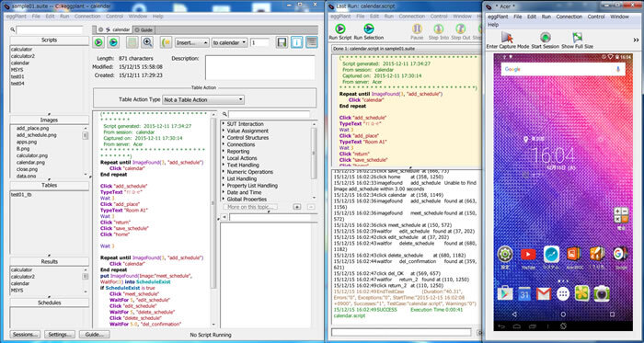Click Step Into in the Last Run window
644x343 pixels.
[438, 32]
